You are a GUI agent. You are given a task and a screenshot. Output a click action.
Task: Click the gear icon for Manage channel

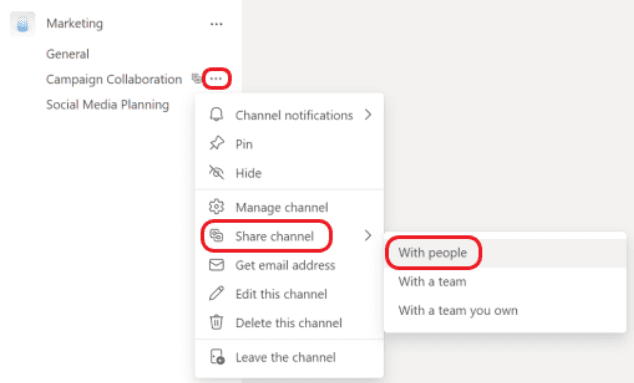[x=216, y=207]
